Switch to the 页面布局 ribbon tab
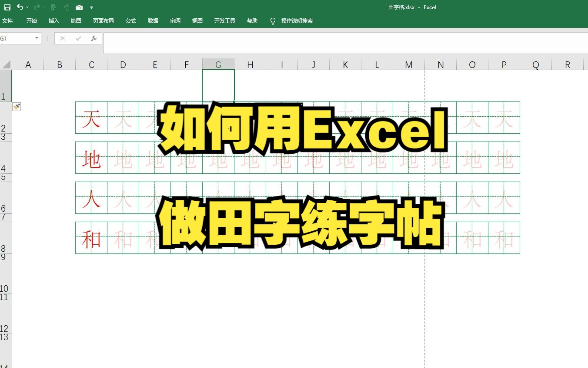Viewport: 588px width, 368px height. tap(104, 21)
